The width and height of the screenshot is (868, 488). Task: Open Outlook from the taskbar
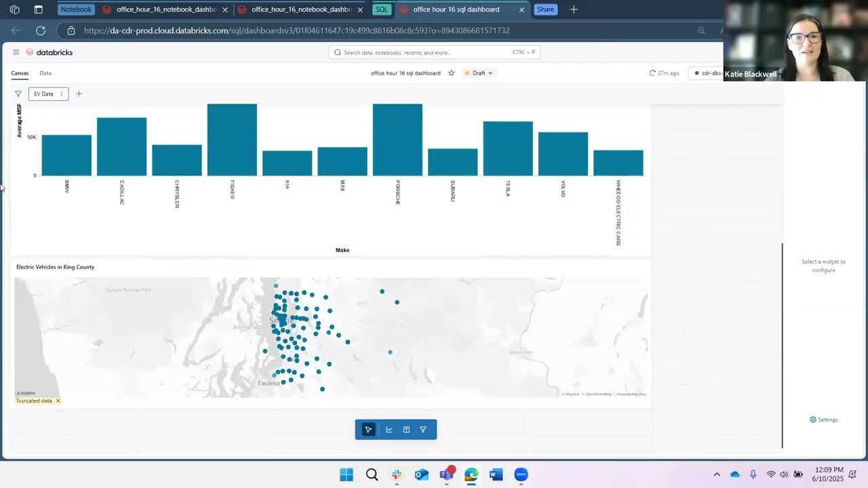[422, 474]
